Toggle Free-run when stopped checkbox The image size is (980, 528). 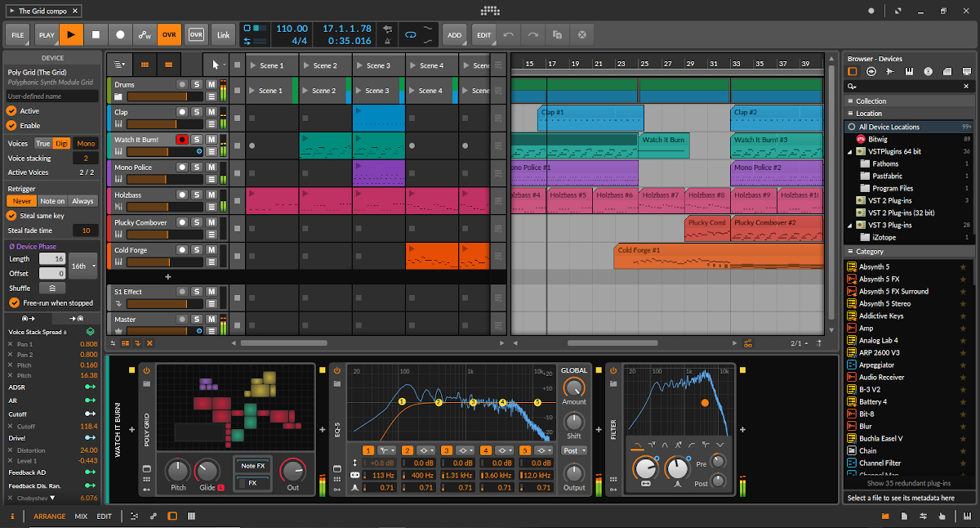[x=12, y=302]
